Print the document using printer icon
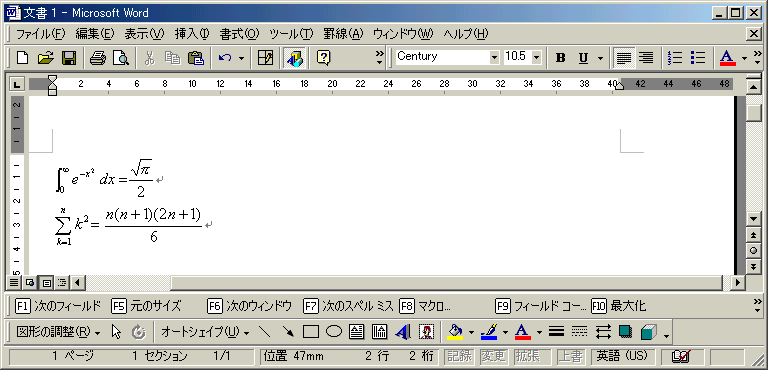The height and width of the screenshot is (370, 768). coord(97,58)
